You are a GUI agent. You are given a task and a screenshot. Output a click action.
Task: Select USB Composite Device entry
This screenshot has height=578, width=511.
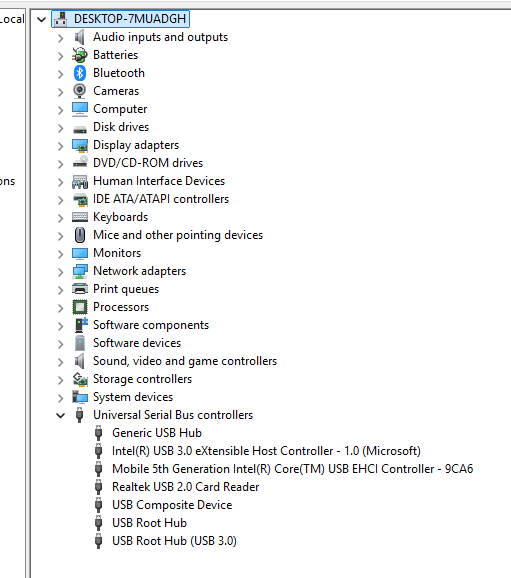coord(172,505)
